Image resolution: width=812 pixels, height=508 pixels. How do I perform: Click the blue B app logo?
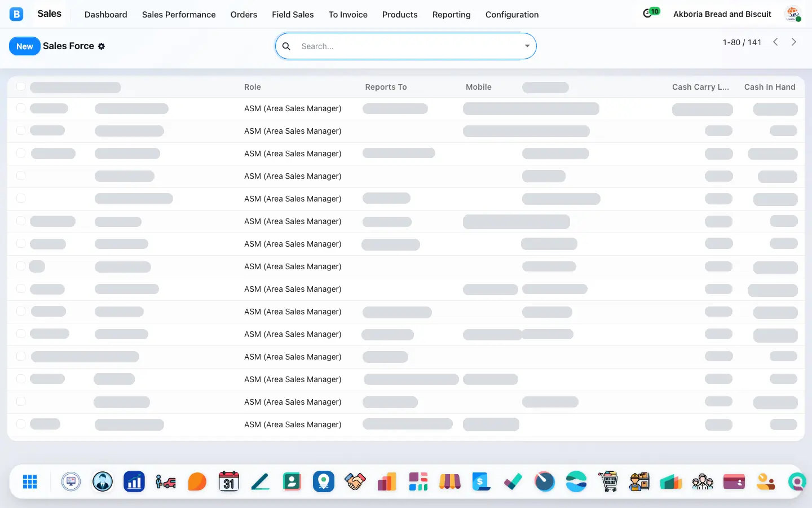pos(16,14)
